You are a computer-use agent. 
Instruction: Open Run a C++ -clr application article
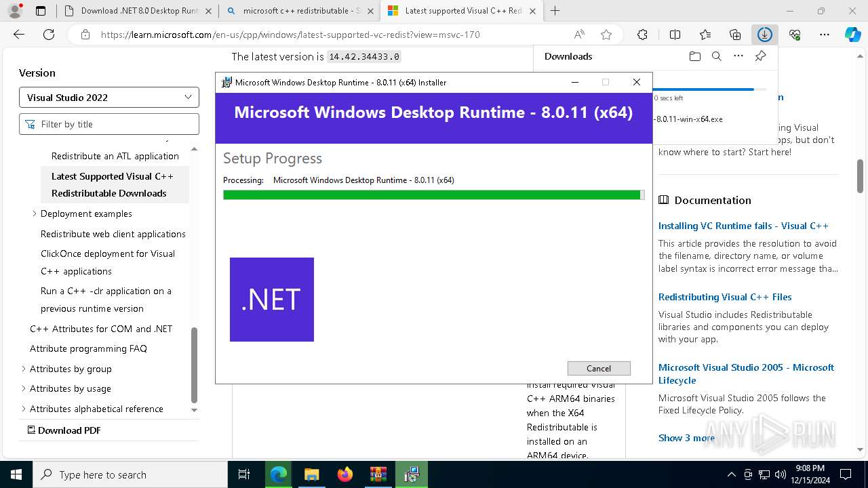(106, 300)
